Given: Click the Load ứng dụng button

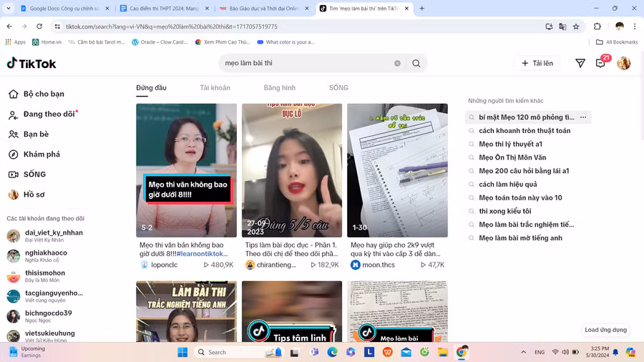Looking at the screenshot, I should [x=605, y=330].
